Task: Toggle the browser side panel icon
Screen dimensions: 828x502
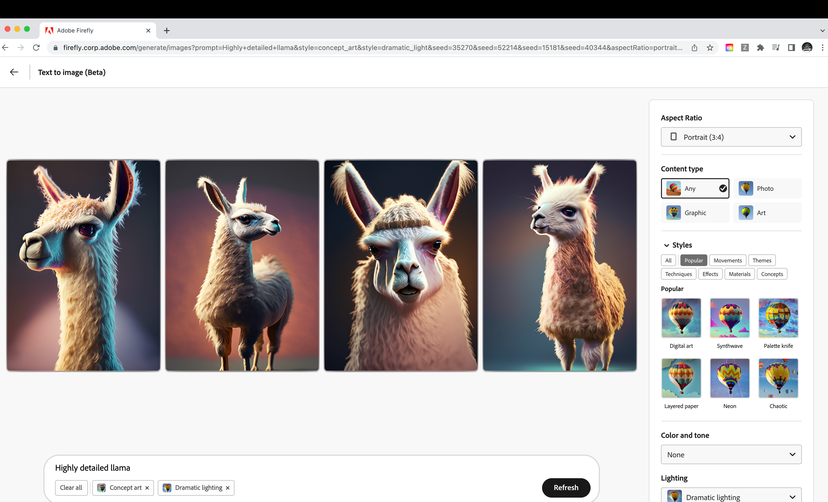Action: (791, 48)
